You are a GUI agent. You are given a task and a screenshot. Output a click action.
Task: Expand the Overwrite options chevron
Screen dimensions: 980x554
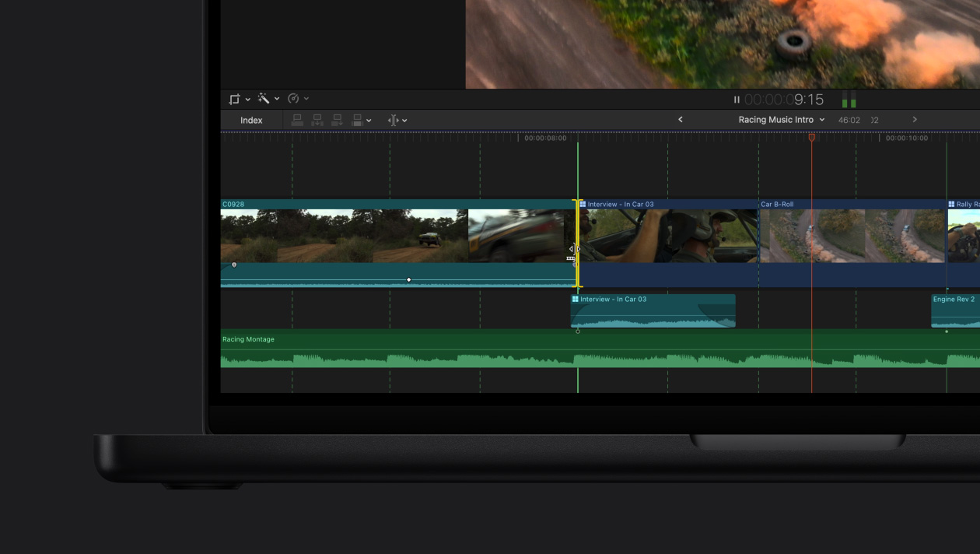point(367,119)
